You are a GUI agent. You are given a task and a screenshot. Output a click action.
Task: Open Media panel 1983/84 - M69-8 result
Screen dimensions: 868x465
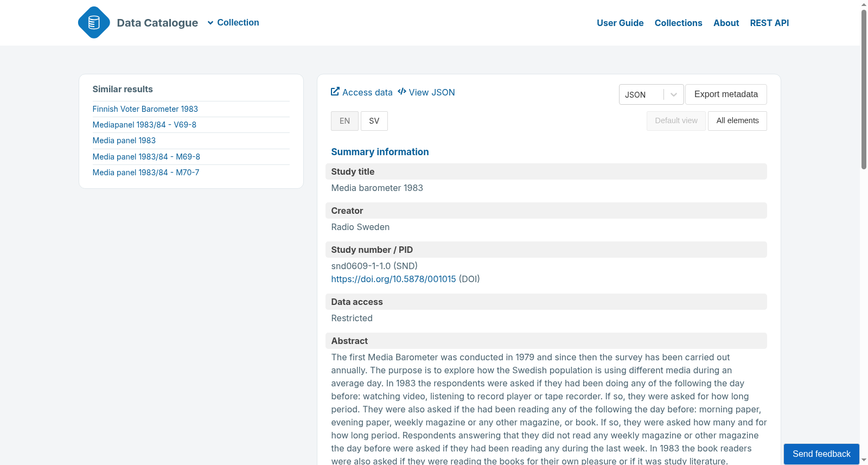point(146,157)
